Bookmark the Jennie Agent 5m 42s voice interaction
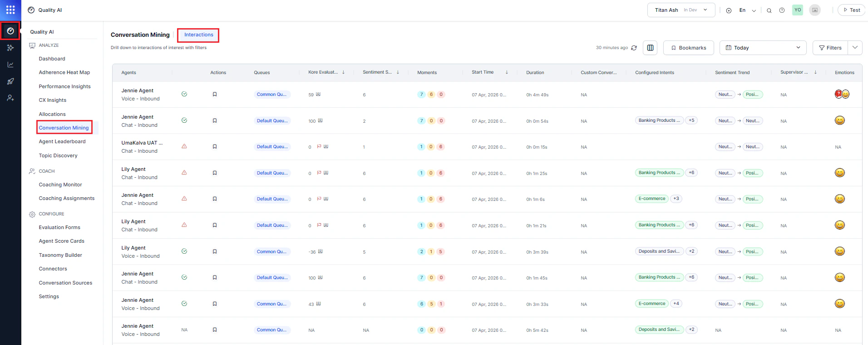 (x=215, y=330)
